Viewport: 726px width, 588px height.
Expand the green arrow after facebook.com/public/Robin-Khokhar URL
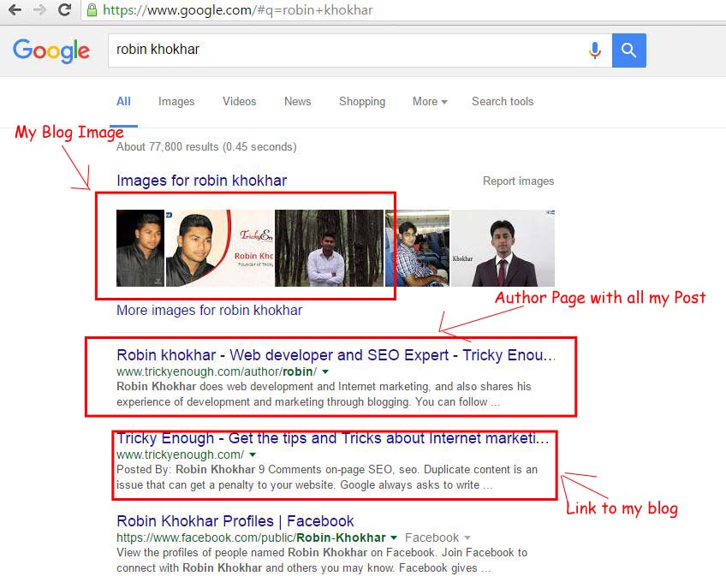coord(394,538)
